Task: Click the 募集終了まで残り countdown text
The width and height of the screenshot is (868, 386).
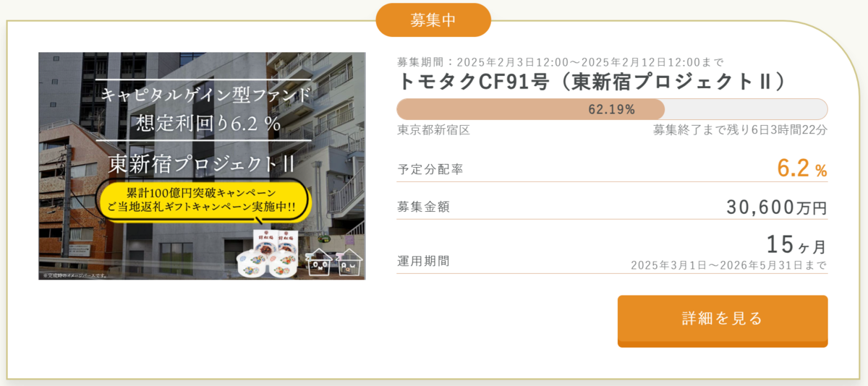Action: click(x=740, y=130)
